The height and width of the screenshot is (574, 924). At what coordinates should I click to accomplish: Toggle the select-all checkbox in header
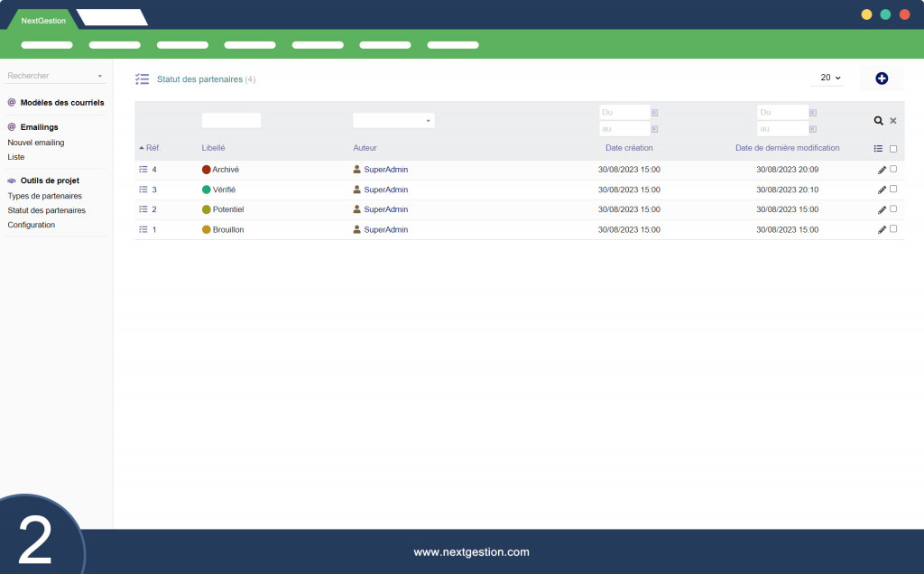(x=893, y=149)
